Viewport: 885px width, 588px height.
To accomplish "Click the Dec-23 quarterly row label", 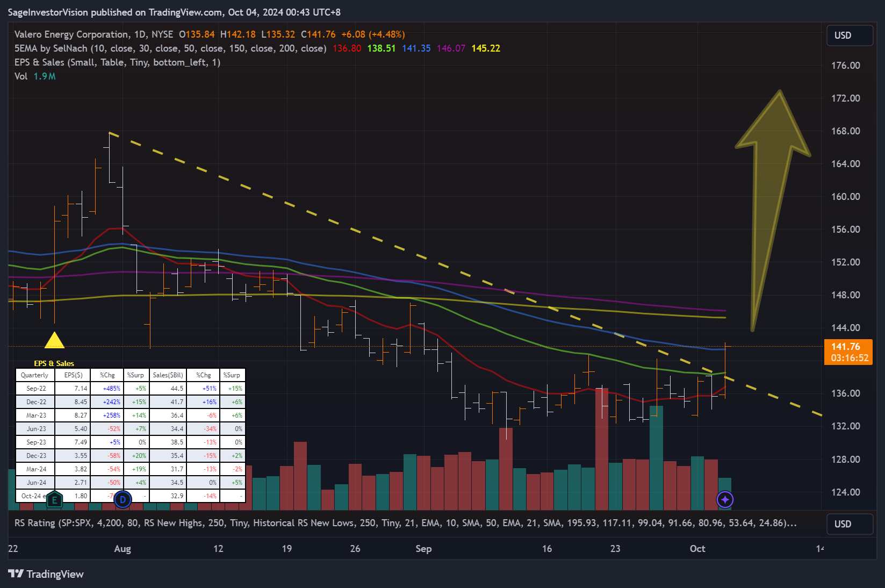I will click(36, 456).
